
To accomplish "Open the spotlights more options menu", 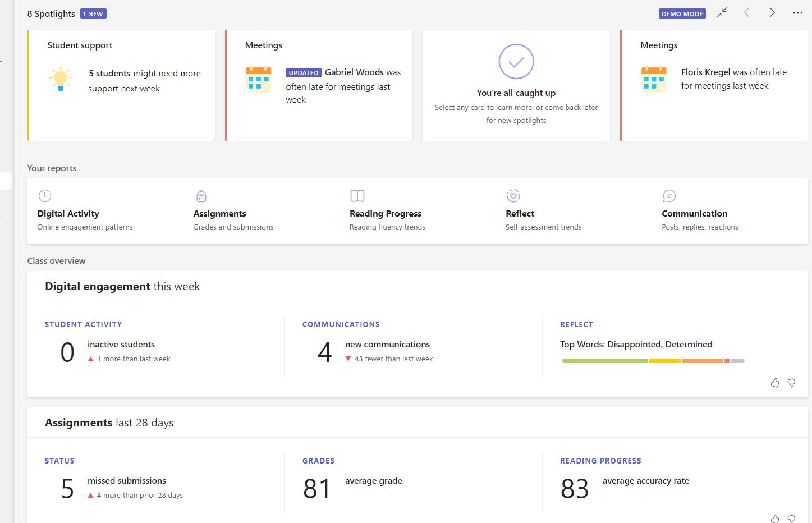I will click(x=797, y=13).
